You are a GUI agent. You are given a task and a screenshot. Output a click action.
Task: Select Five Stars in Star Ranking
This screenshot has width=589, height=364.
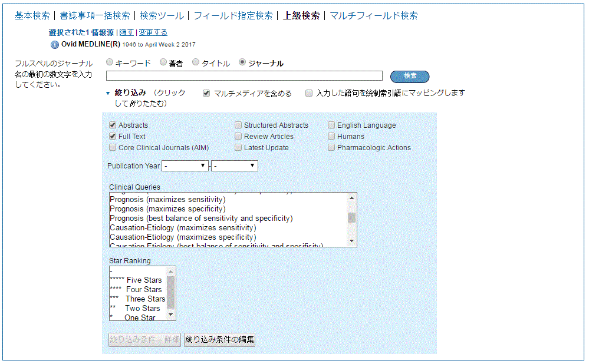click(138, 280)
